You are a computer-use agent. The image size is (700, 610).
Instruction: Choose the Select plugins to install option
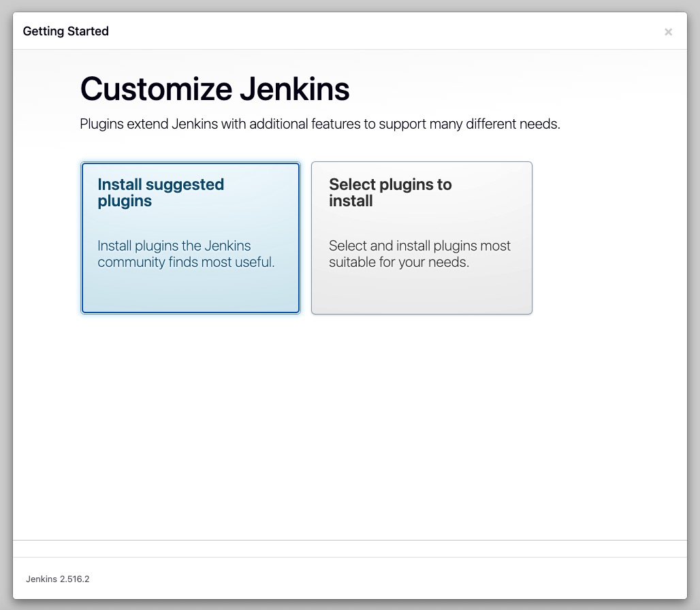click(x=421, y=238)
